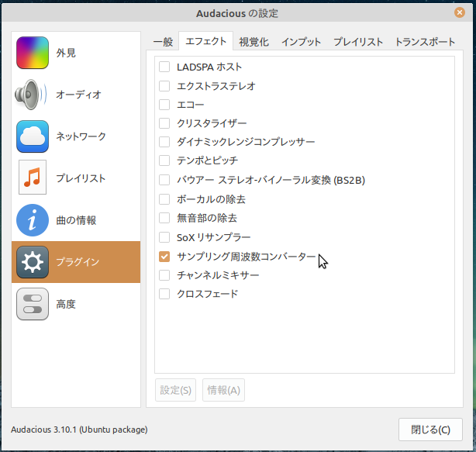Viewport: 476px width, 452px height.
Task: Select the エコー row text
Action: (x=191, y=105)
